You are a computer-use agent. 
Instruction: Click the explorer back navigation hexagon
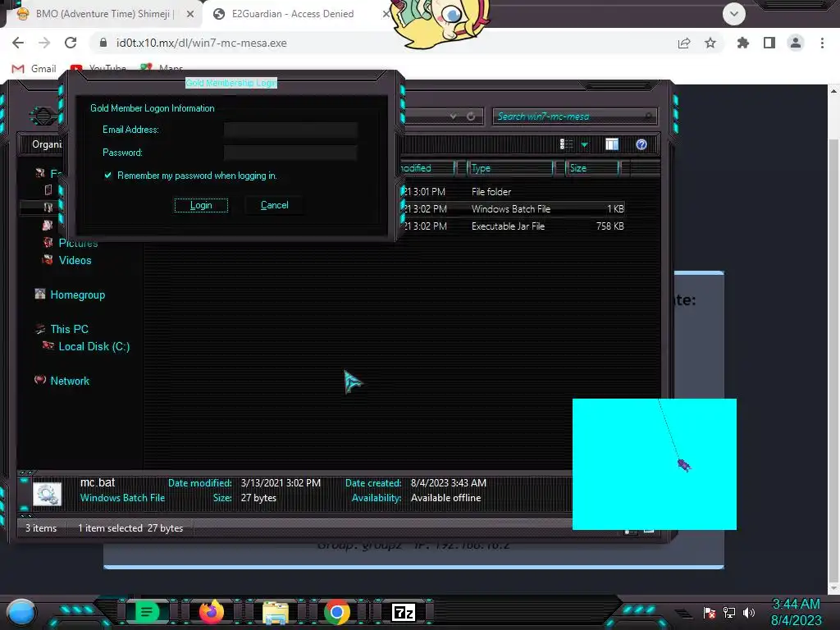[x=43, y=116]
